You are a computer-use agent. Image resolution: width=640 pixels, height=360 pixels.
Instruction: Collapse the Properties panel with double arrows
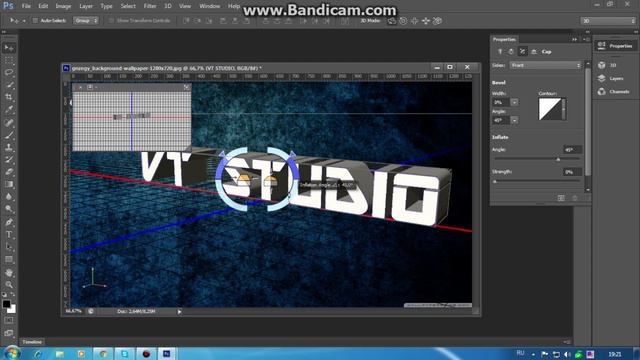575,40
